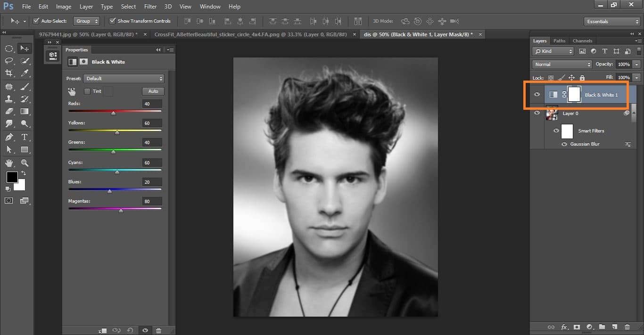644x335 pixels.
Task: Delete layer using the trash icon
Action: pos(627,327)
